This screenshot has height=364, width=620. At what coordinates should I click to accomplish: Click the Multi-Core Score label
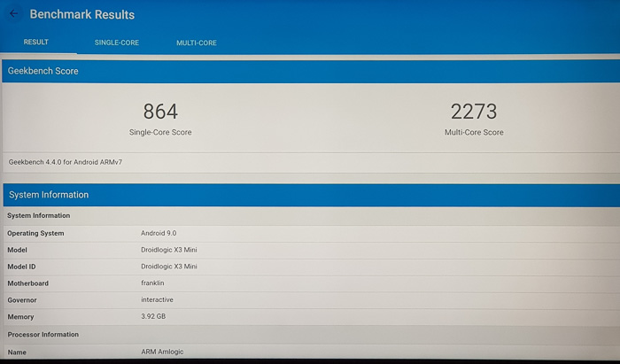click(474, 132)
